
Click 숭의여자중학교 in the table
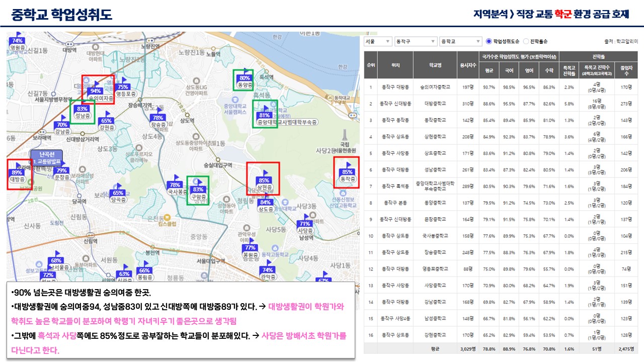(435, 87)
